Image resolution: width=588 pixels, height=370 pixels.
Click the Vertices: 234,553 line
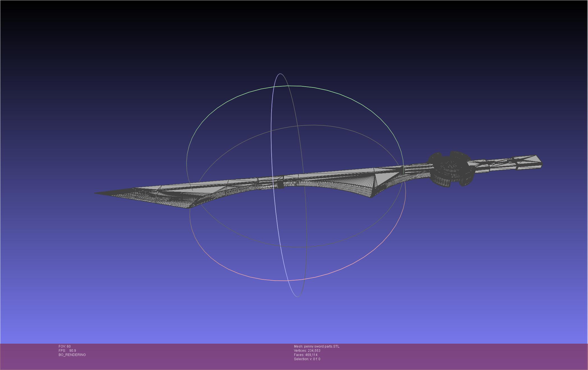307,351
